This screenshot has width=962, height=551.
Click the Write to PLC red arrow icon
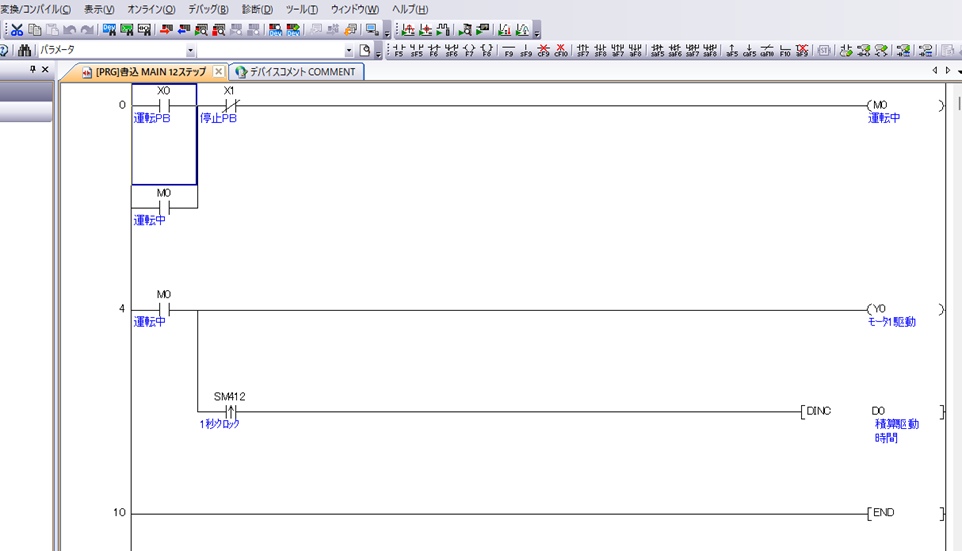coord(165,30)
